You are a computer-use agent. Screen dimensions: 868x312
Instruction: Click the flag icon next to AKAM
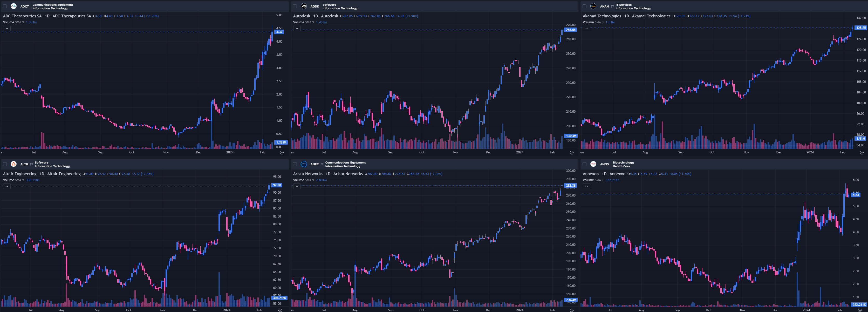pyautogui.click(x=612, y=6)
